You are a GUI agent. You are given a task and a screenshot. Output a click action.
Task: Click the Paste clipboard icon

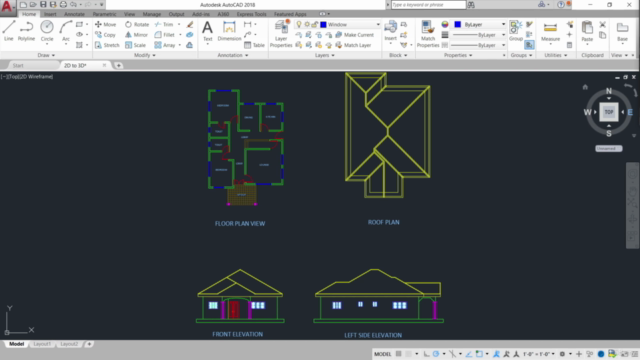587,31
